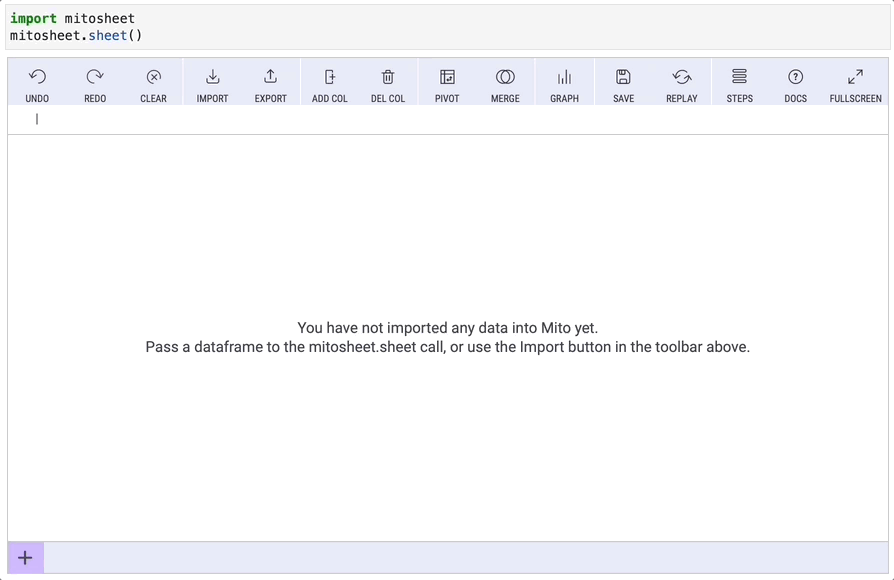Click the Undo toolbar icon
The width and height of the screenshot is (894, 580).
37,85
